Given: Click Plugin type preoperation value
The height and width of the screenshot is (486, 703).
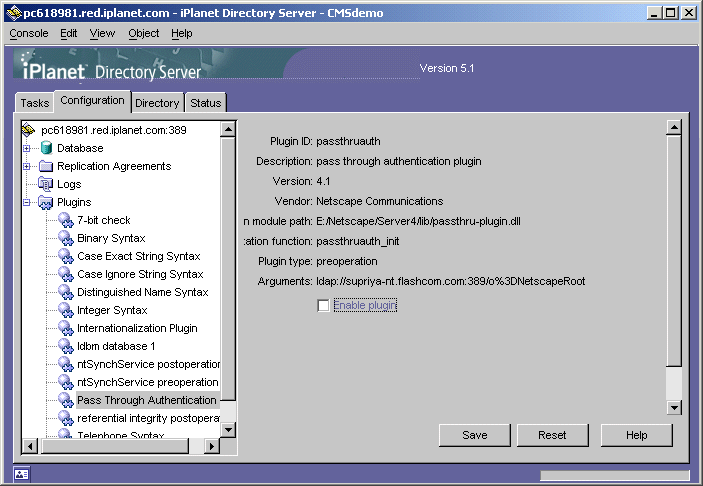Looking at the screenshot, I should tap(347, 261).
